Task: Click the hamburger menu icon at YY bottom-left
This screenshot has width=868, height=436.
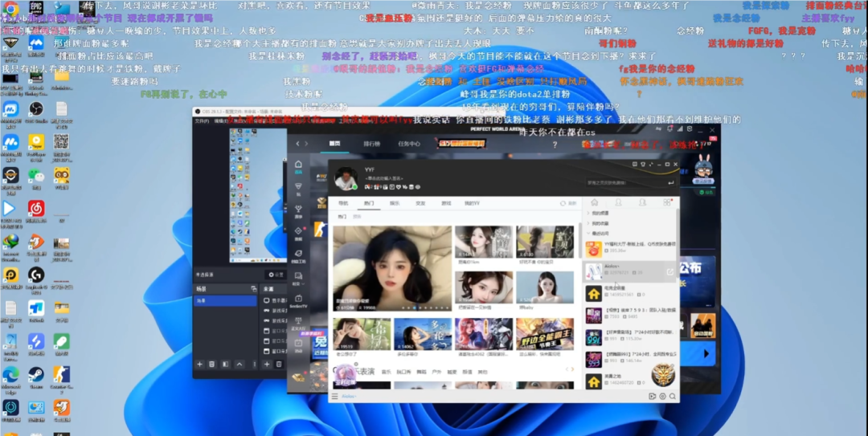Action: pos(334,396)
